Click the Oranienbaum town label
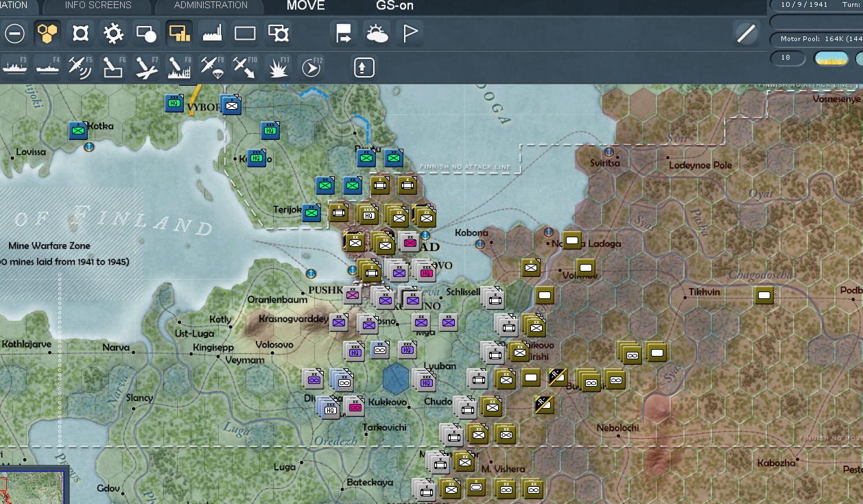The width and height of the screenshot is (863, 504). pyautogui.click(x=277, y=300)
